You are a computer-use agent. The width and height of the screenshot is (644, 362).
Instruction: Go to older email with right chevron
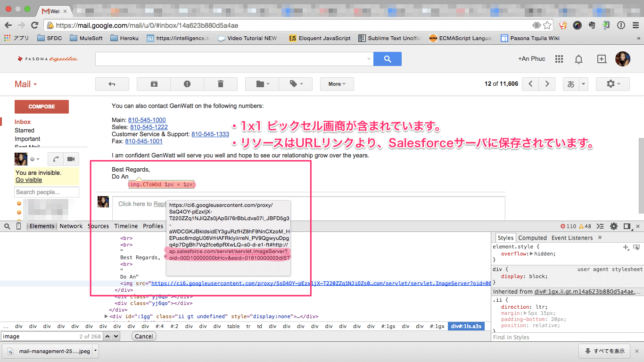coord(547,84)
